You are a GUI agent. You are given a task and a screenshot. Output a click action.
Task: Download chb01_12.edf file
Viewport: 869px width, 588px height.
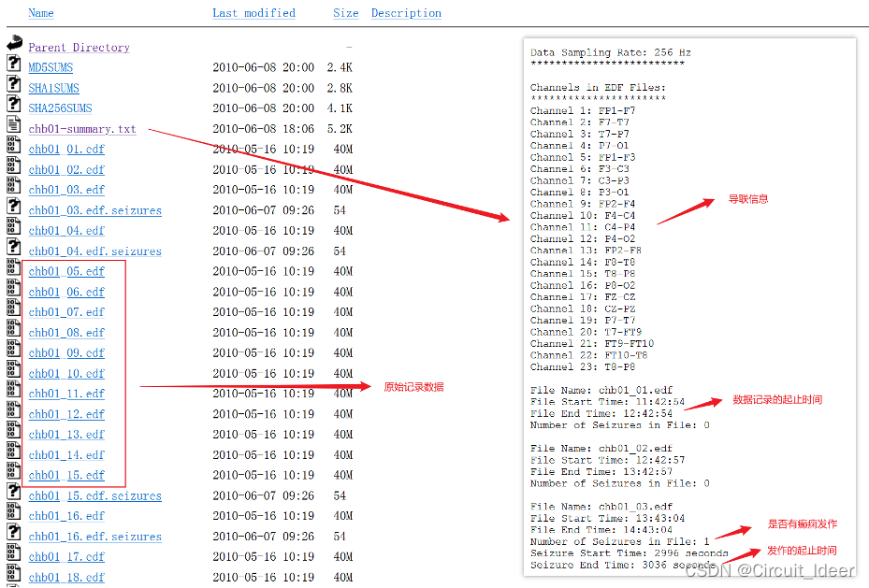tap(66, 414)
